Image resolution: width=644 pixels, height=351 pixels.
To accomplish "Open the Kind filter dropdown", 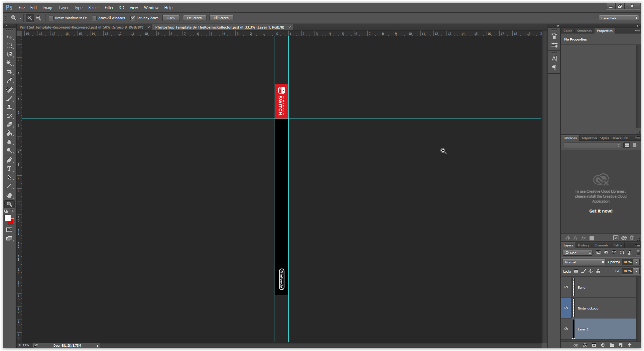I will (577, 253).
